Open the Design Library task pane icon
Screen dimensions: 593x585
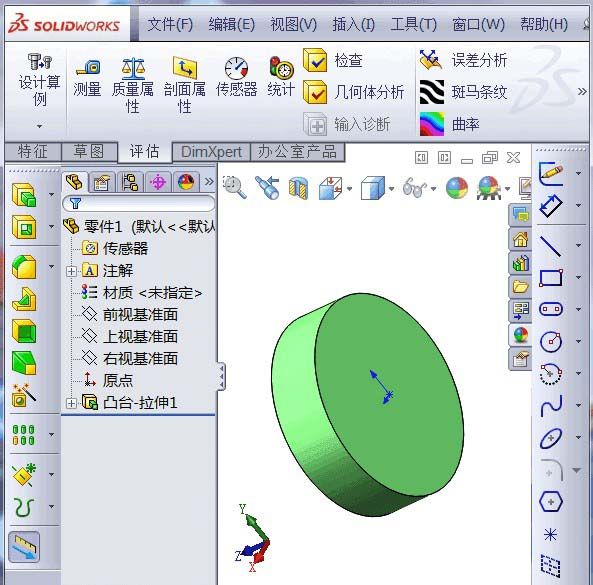click(520, 263)
